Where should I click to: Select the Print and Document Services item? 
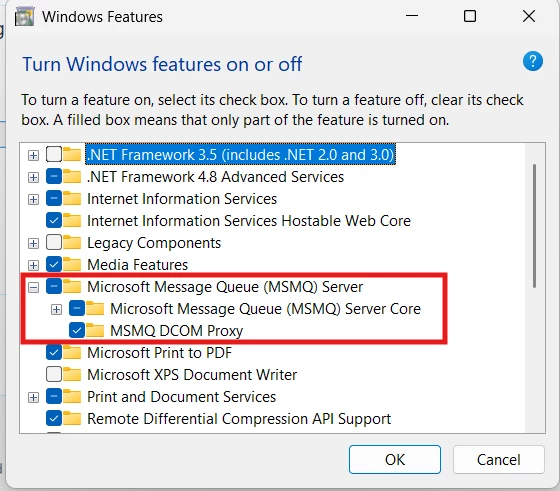tap(181, 397)
